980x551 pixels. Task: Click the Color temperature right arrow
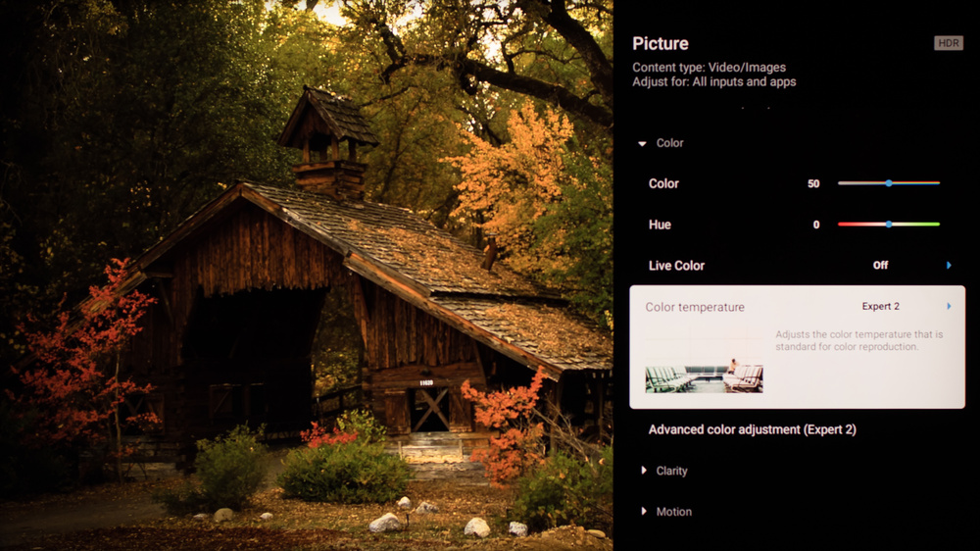click(949, 306)
